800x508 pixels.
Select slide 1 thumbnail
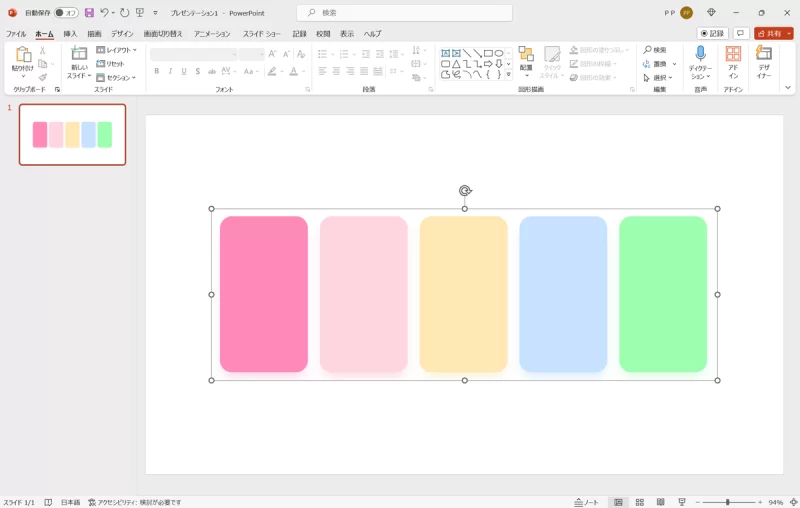(x=72, y=135)
